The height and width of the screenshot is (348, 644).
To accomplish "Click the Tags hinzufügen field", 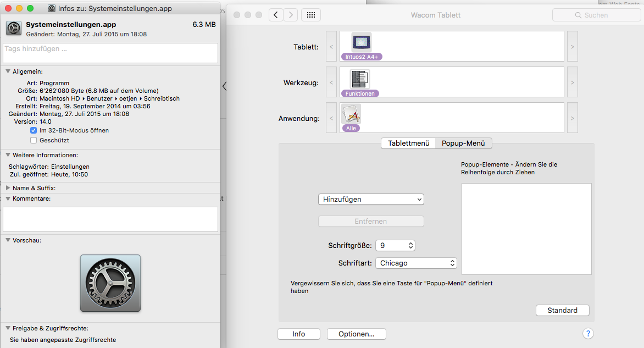I will 110,53.
